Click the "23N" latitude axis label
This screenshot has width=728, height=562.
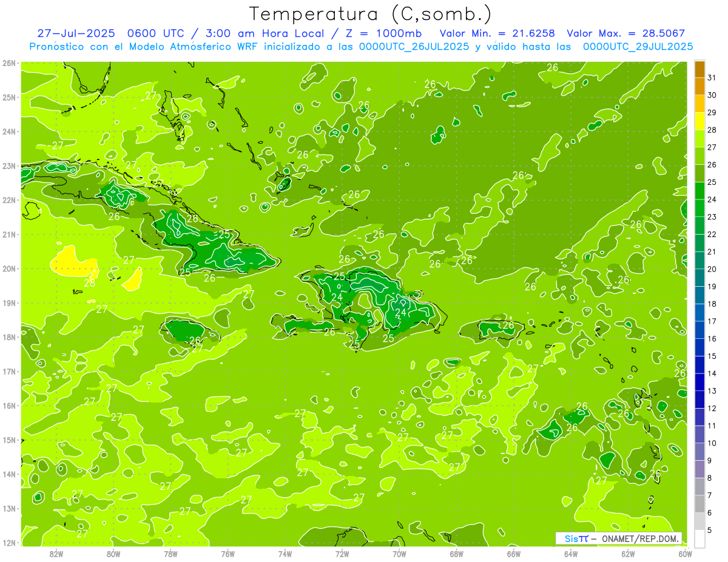pos(8,166)
